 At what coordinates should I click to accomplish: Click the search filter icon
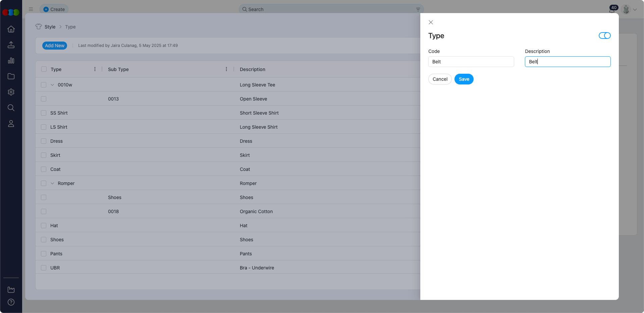pos(418,9)
